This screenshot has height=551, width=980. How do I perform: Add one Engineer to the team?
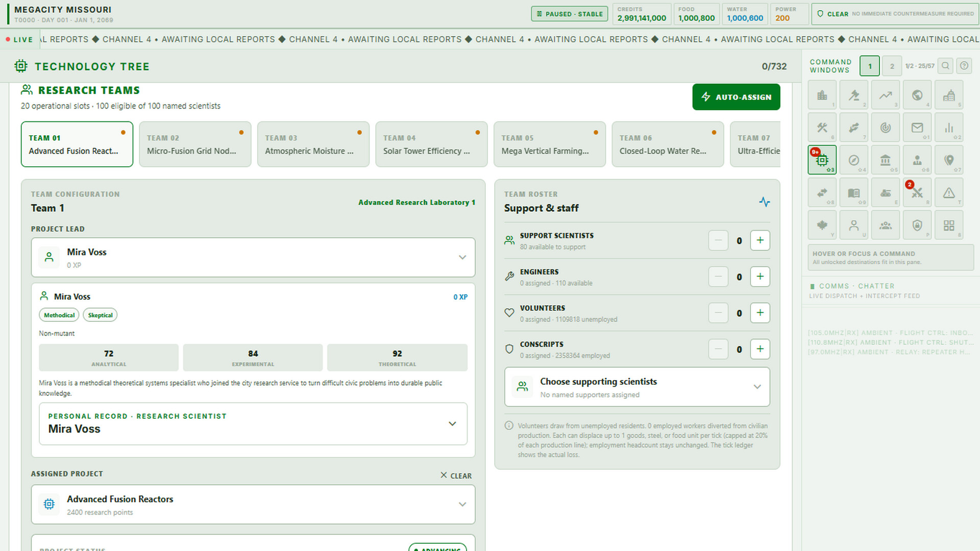click(760, 277)
